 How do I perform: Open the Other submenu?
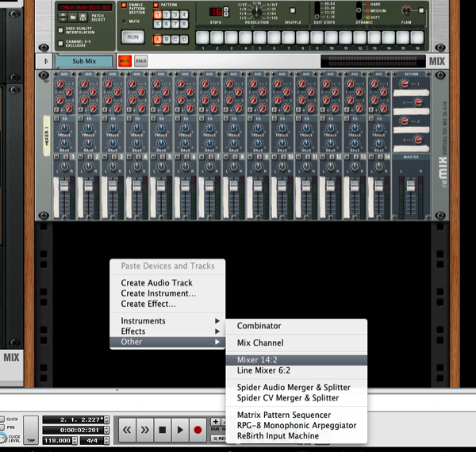(x=167, y=342)
